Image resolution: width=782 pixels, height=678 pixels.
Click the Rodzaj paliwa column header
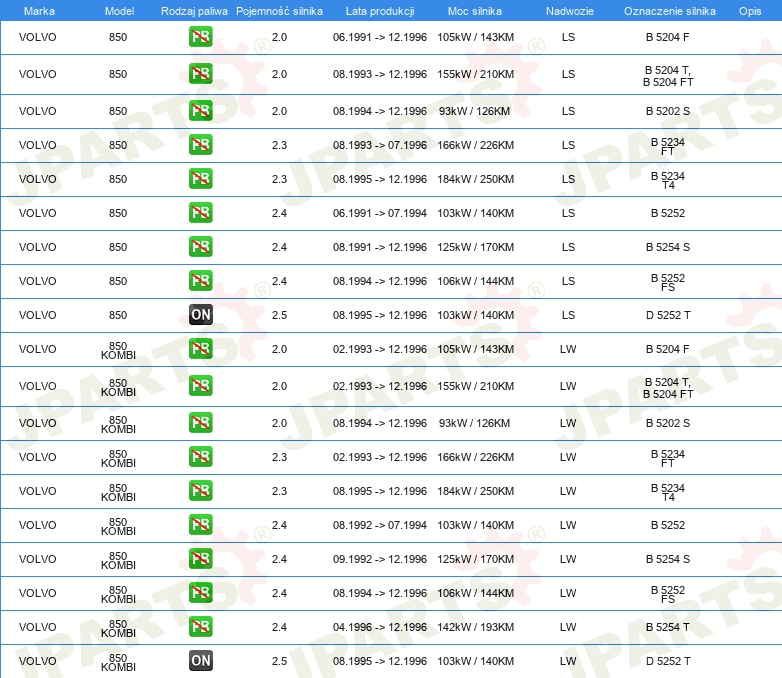pos(194,10)
